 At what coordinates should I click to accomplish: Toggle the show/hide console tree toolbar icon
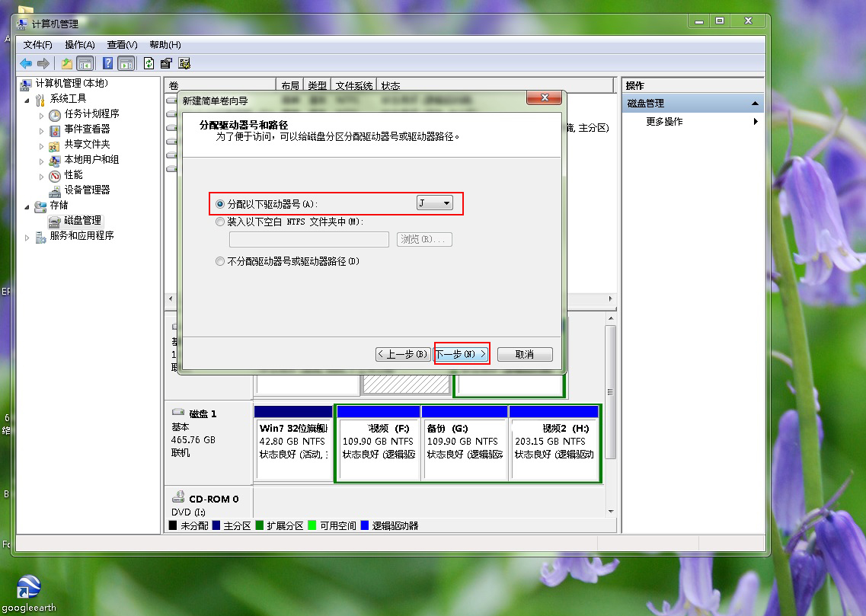tap(85, 63)
